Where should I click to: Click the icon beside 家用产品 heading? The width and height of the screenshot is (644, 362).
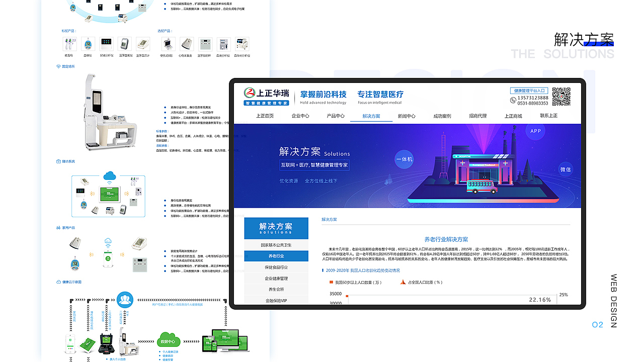pos(58,228)
